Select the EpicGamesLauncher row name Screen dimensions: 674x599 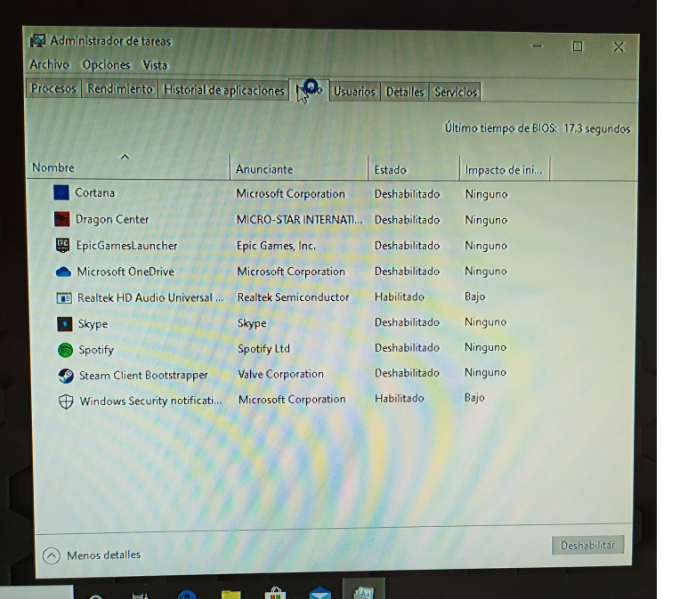(126, 245)
